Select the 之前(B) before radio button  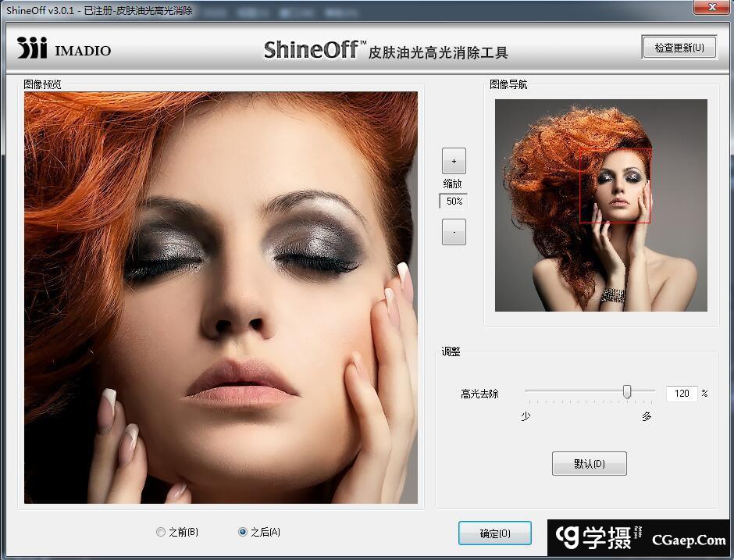pos(161,532)
